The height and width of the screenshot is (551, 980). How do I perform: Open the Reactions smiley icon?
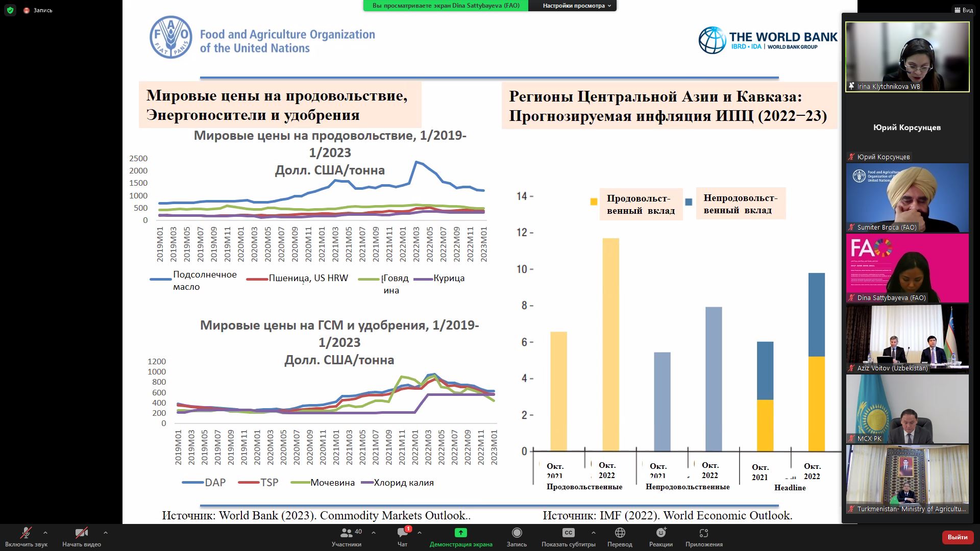(x=661, y=533)
